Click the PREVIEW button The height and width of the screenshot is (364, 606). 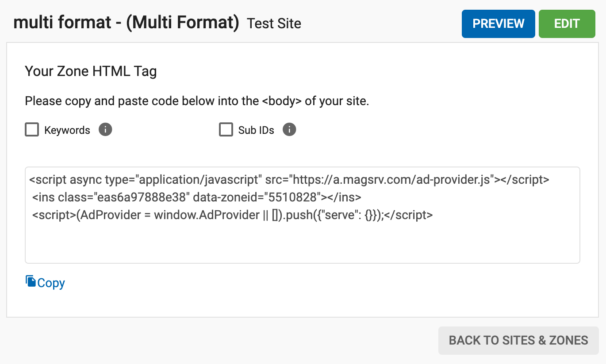pos(498,23)
